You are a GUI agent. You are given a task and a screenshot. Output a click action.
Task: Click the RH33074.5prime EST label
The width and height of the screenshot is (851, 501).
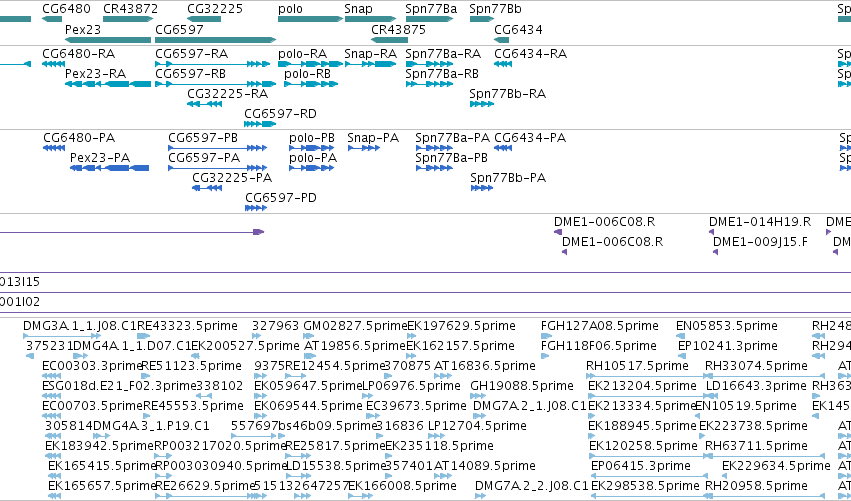pos(756,366)
